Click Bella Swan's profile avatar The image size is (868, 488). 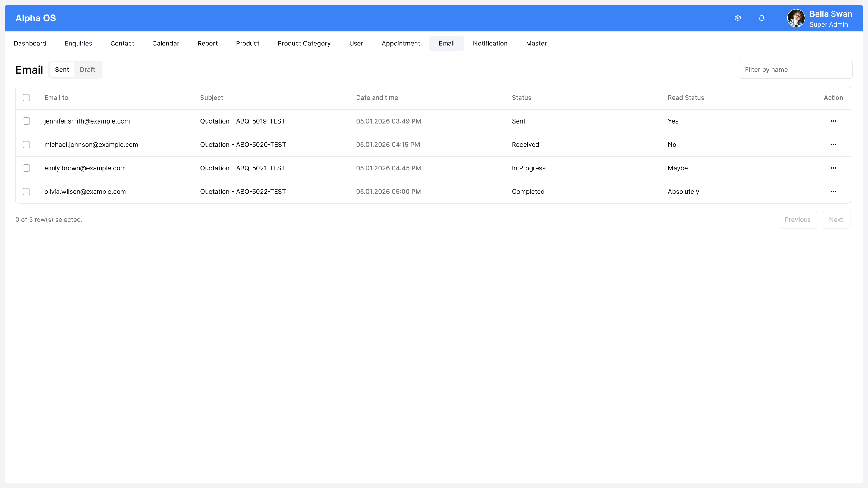796,18
